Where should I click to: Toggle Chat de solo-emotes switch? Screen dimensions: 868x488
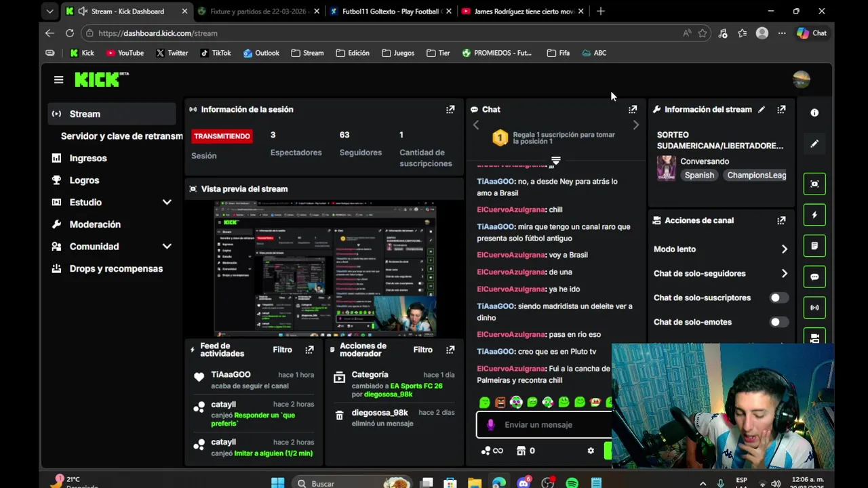pos(779,322)
